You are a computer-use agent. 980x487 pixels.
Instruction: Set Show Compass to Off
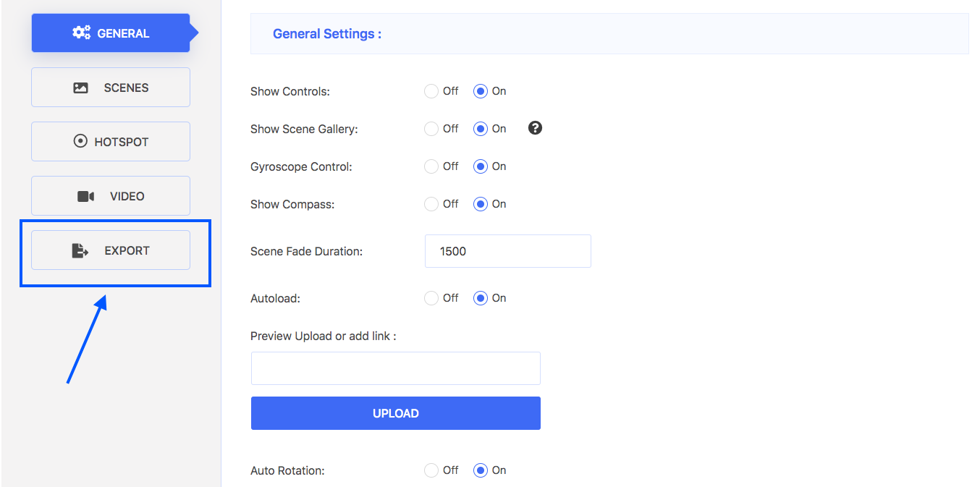[431, 204]
